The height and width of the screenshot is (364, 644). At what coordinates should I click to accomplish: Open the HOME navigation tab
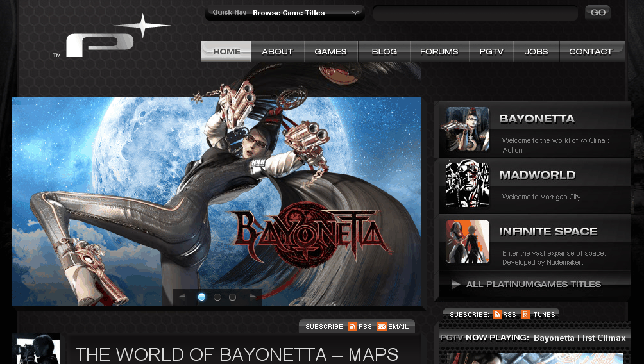click(226, 51)
